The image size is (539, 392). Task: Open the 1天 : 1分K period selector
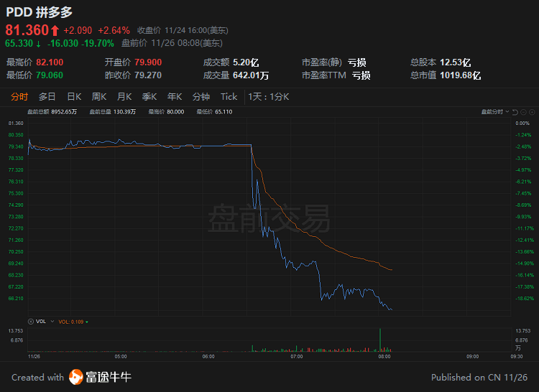tap(269, 97)
